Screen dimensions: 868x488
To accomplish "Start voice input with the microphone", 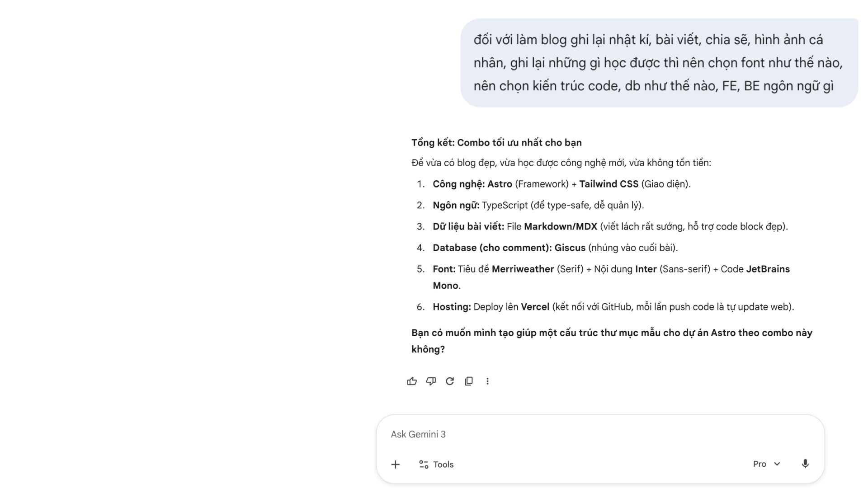I will click(805, 464).
